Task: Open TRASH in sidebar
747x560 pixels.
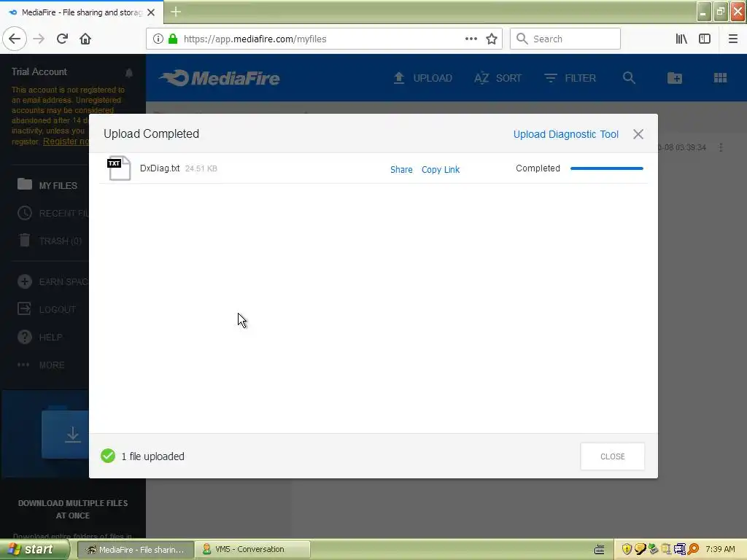Action: 50,241
